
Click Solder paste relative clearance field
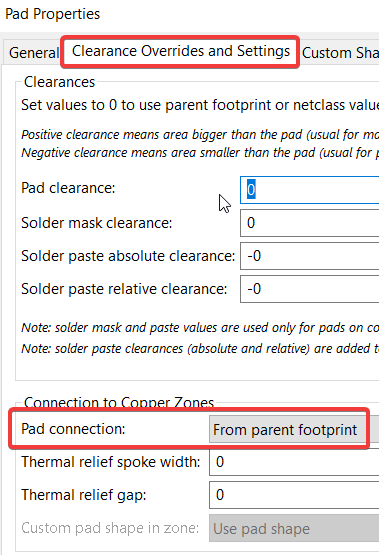(310, 289)
